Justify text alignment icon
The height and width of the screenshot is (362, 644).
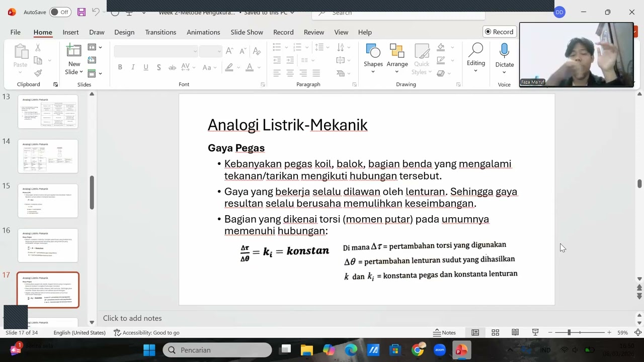316,73
